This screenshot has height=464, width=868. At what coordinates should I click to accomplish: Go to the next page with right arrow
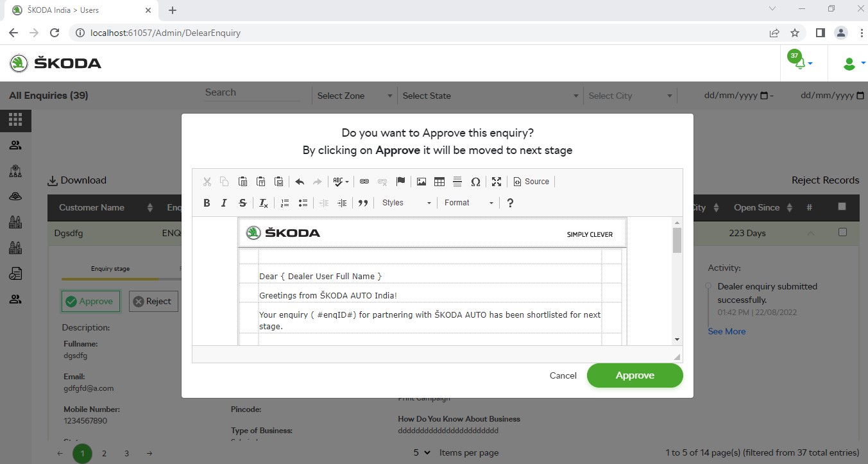[x=149, y=453]
